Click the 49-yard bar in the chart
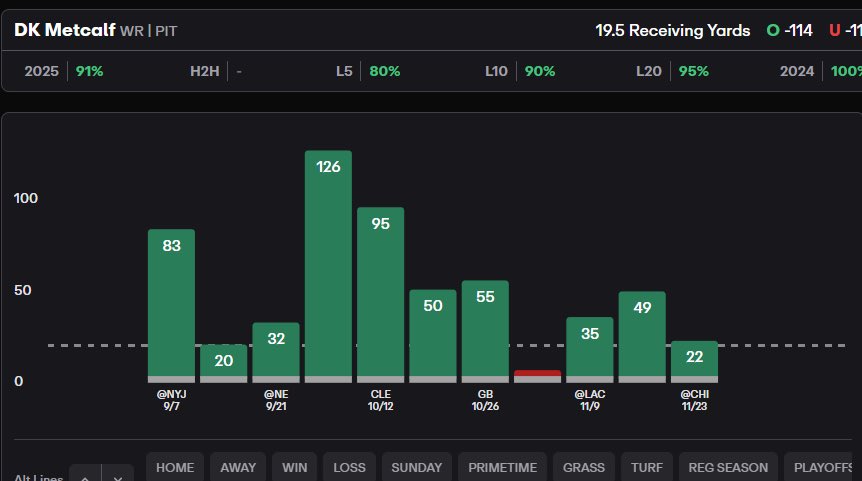Viewport: 862px width, 481px height. 642,337
